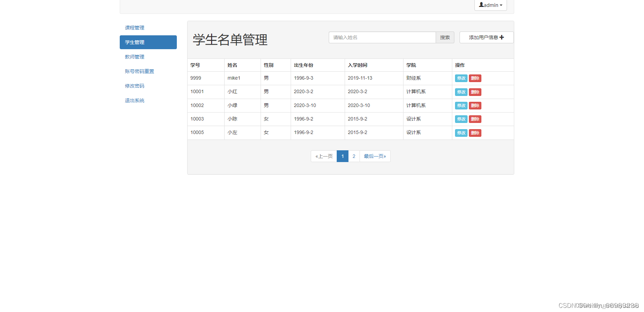Image resolution: width=644 pixels, height=312 pixels.
Task: Select 学生管理 in the sidebar
Action: pos(148,42)
